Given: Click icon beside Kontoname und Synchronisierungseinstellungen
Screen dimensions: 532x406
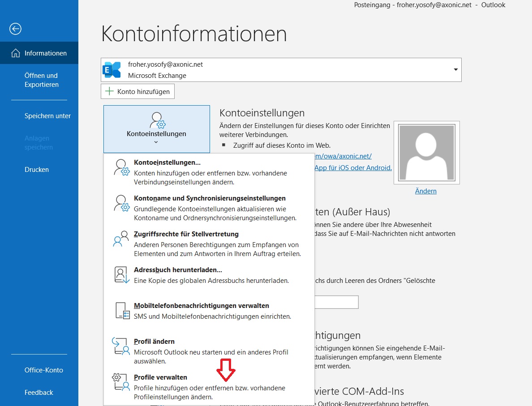Looking at the screenshot, I should click(x=121, y=203).
